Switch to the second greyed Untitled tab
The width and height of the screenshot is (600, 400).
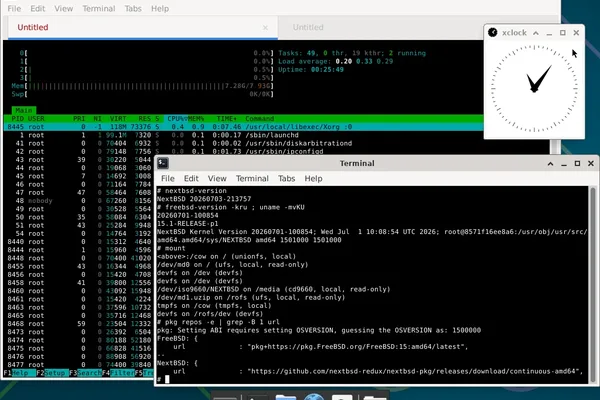(308, 27)
